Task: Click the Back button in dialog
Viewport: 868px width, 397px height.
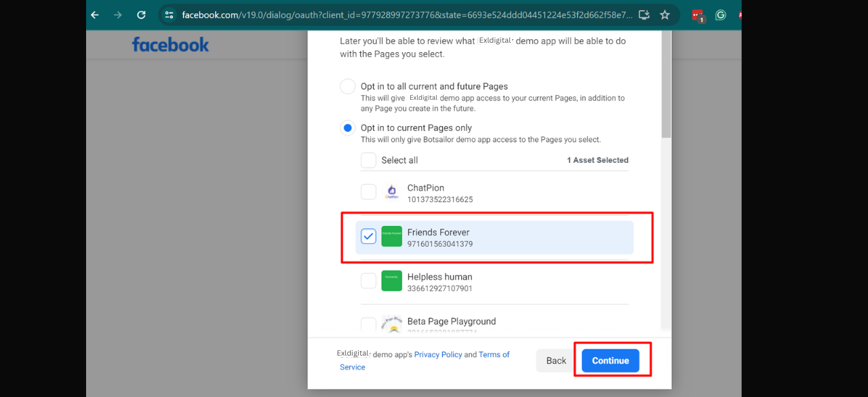Action: pyautogui.click(x=556, y=360)
